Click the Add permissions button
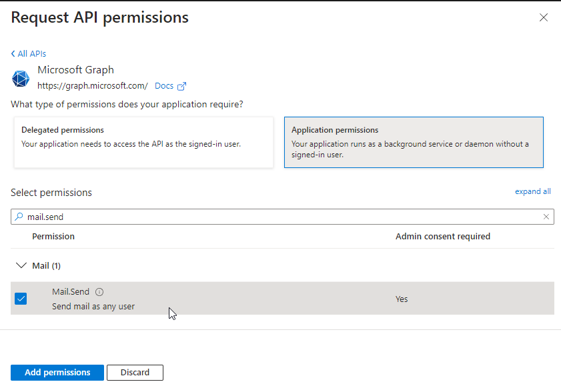This screenshot has height=392, width=561. click(57, 372)
